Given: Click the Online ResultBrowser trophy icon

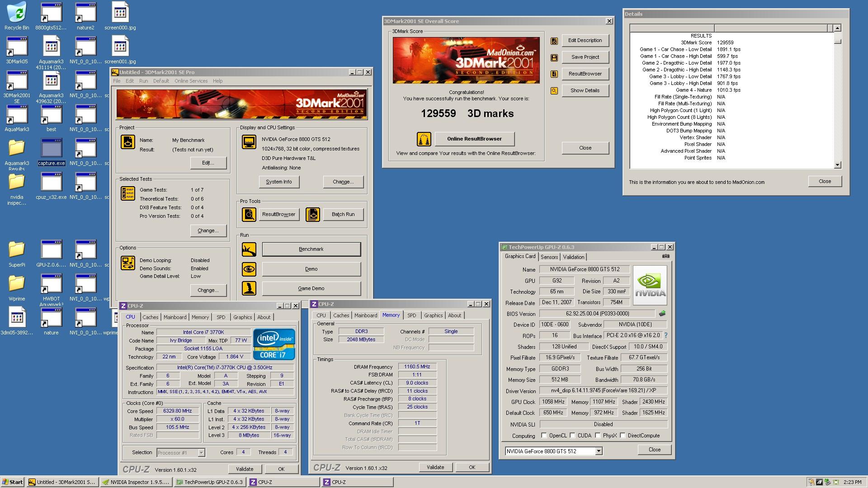Looking at the screenshot, I should tap(424, 139).
